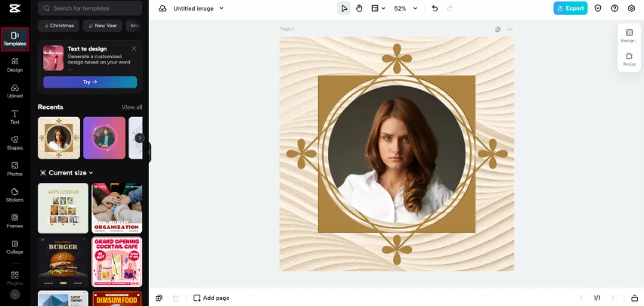Click the delete page trash icon
The height and width of the screenshot is (306, 644).
(x=176, y=298)
